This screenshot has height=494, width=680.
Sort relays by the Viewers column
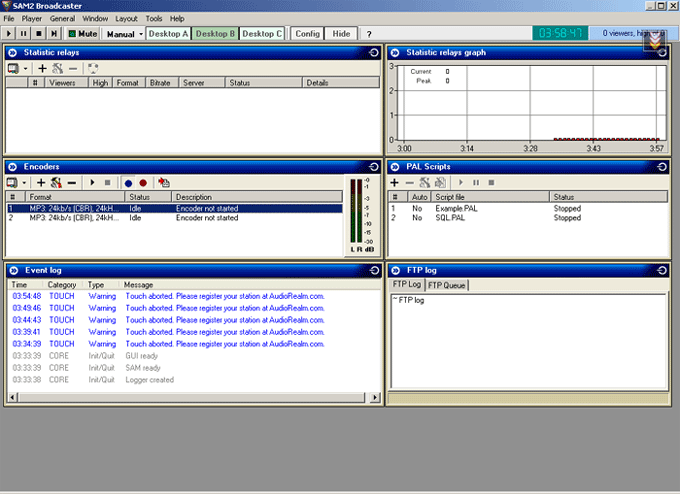tap(66, 82)
